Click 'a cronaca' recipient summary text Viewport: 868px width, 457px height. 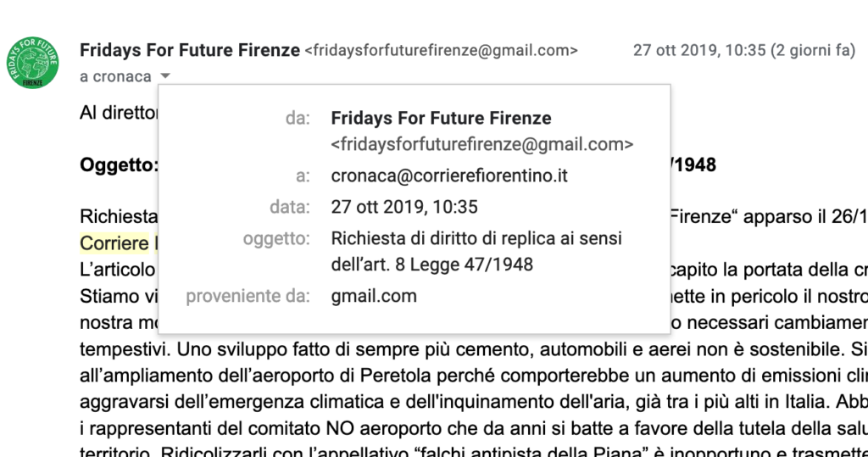tap(115, 76)
